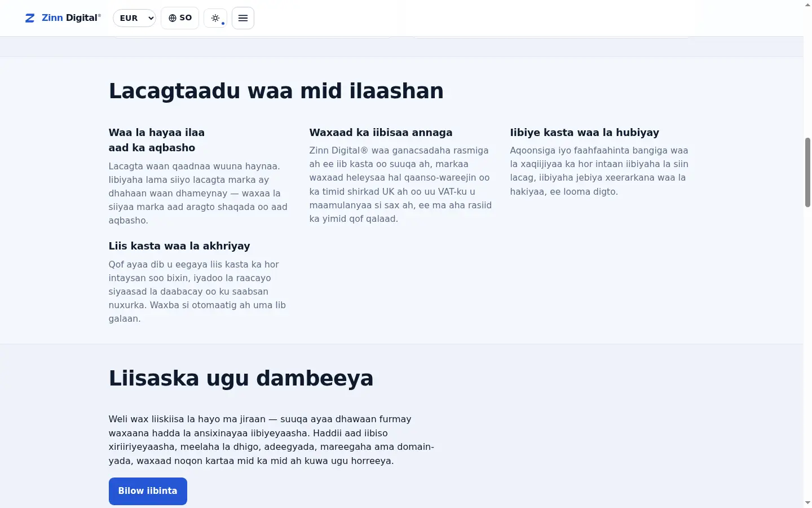This screenshot has width=812, height=508.
Task: Click the heading Liisaska ugu dambeeya
Action: pos(241,378)
